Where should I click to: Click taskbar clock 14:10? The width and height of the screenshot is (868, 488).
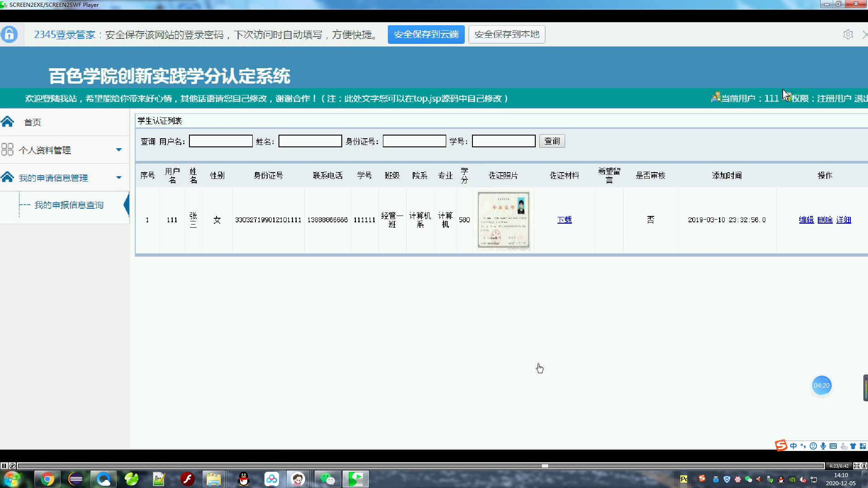(841, 475)
